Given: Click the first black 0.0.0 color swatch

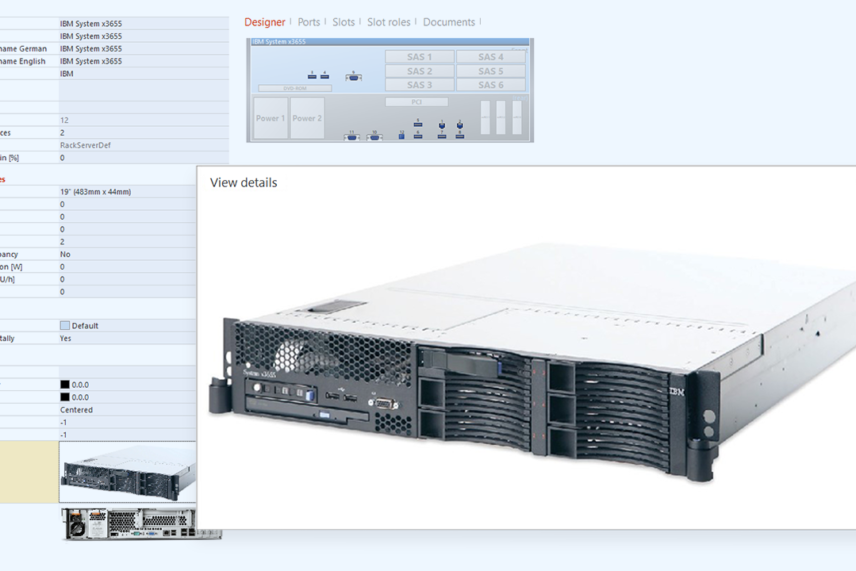Looking at the screenshot, I should [x=65, y=384].
